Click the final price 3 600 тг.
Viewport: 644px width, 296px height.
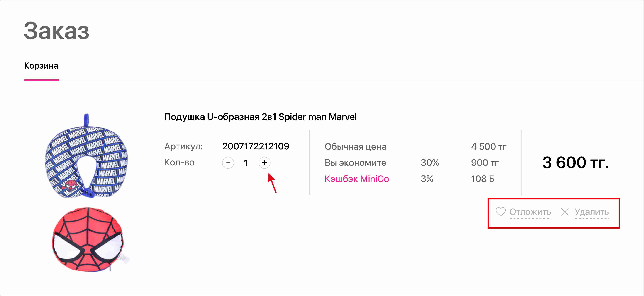point(575,163)
